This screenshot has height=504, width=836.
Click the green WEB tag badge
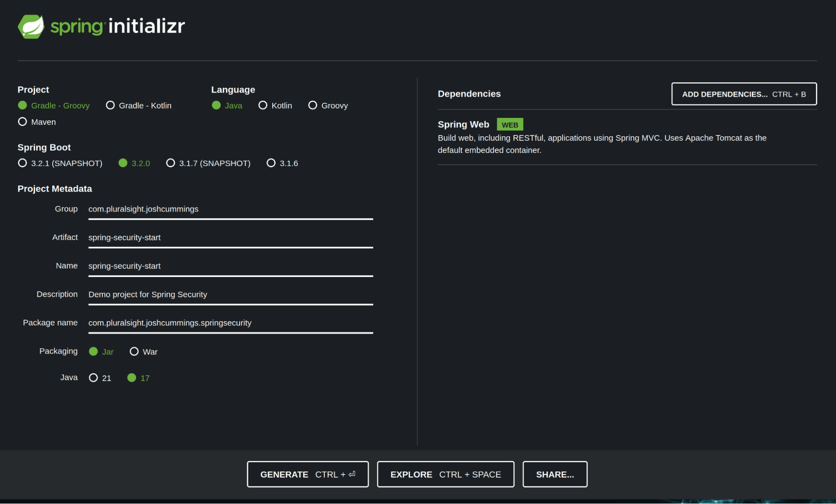(x=510, y=125)
